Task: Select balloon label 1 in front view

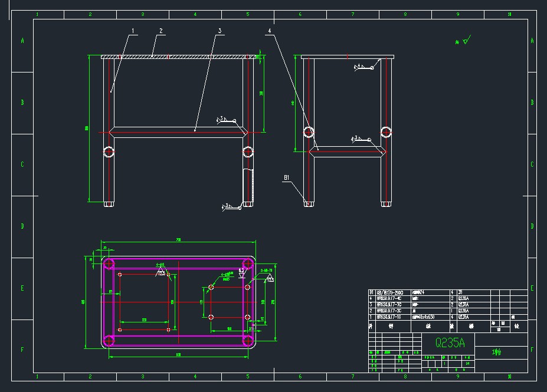Action: pyautogui.click(x=133, y=31)
